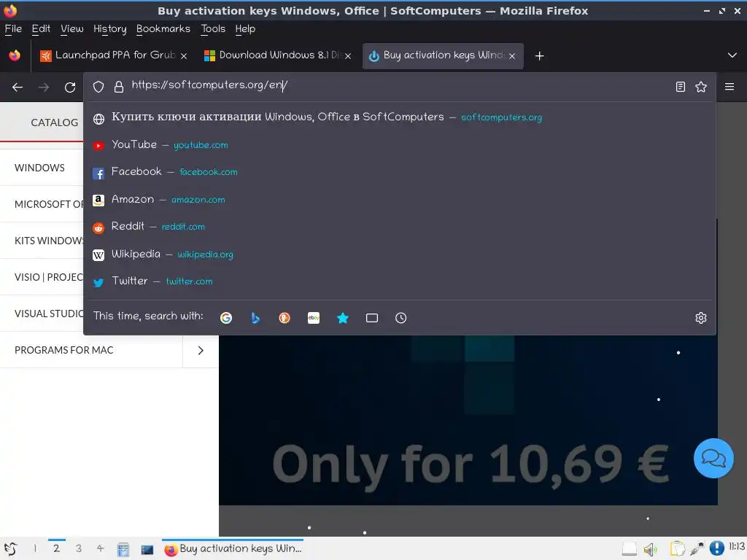Viewport: 747px width, 560px height.
Task: Open the History menu
Action: [110, 29]
